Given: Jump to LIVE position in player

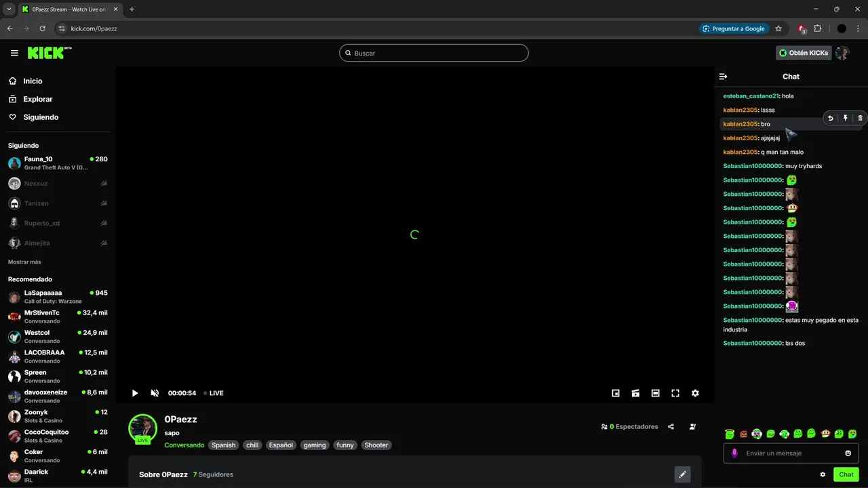Looking at the screenshot, I should (x=214, y=393).
